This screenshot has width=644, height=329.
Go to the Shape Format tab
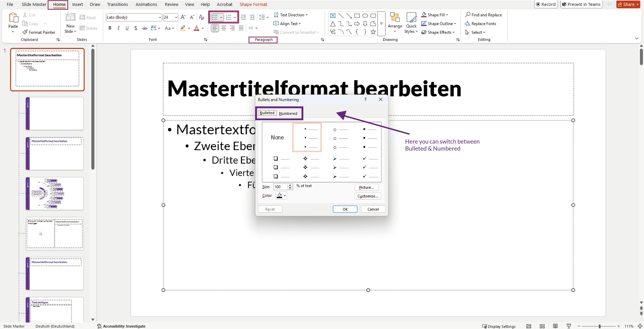pos(253,4)
